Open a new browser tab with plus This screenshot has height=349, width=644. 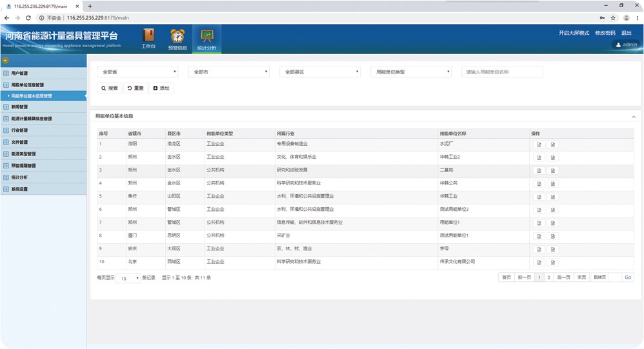pyautogui.click(x=90, y=6)
